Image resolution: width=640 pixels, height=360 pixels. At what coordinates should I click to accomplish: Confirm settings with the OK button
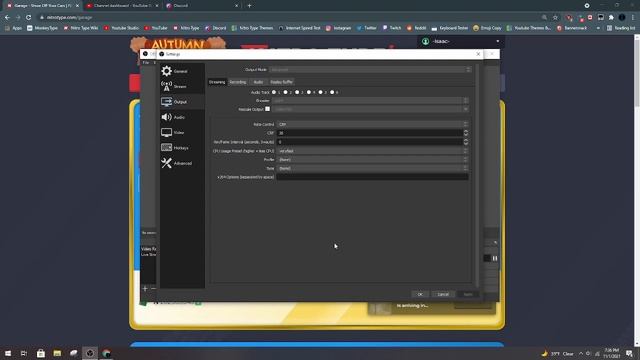[x=420, y=294]
